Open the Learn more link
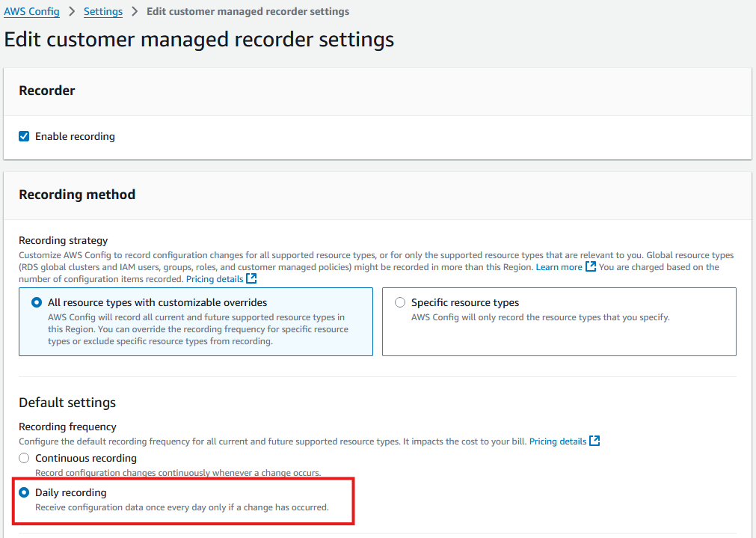756x538 pixels. pyautogui.click(x=559, y=267)
